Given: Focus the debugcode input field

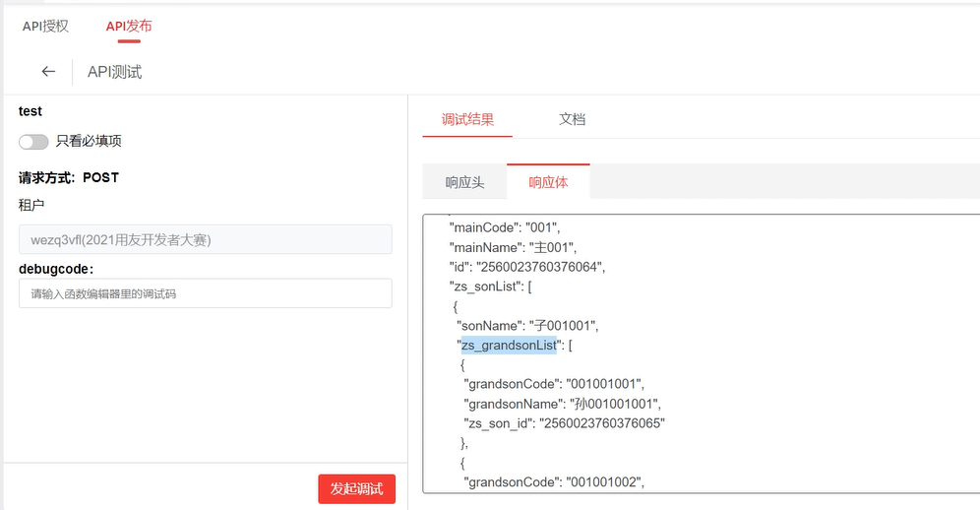Looking at the screenshot, I should [206, 293].
